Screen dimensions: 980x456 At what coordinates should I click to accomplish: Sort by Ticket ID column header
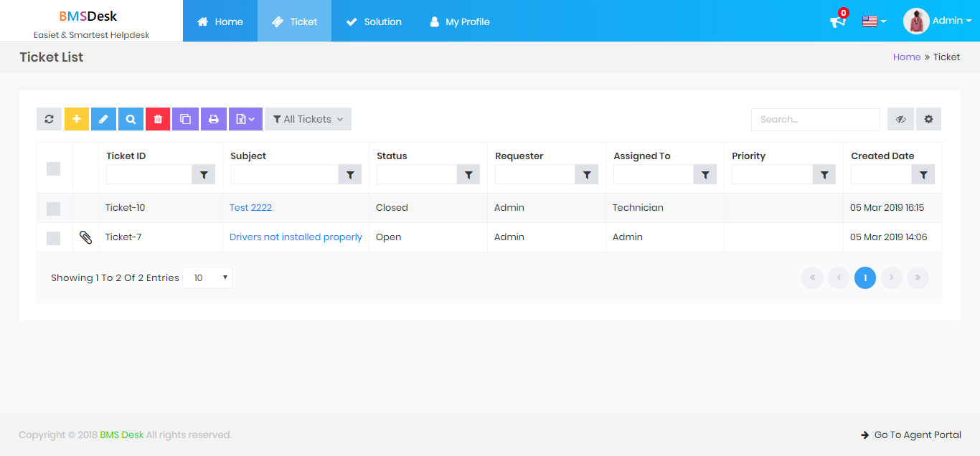pos(126,156)
